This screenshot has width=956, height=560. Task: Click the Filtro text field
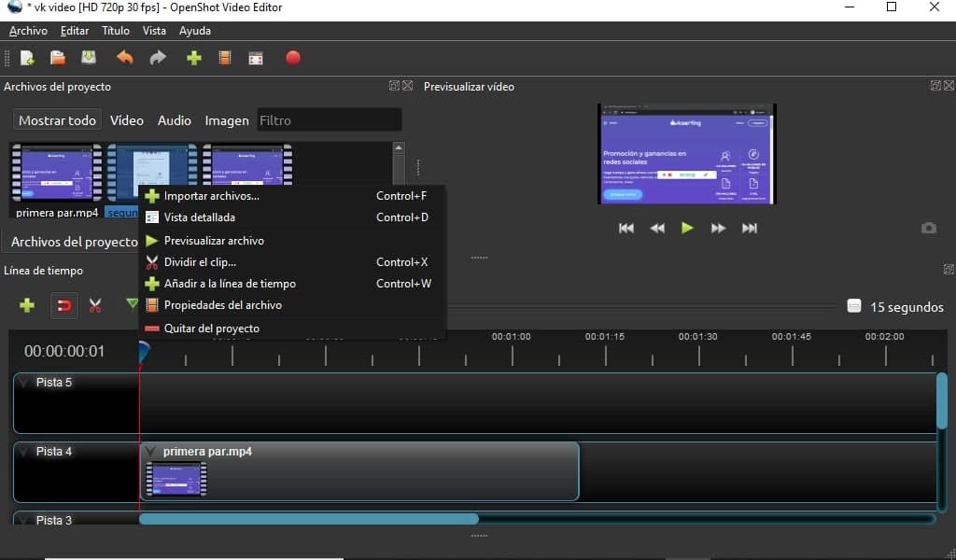(x=330, y=120)
